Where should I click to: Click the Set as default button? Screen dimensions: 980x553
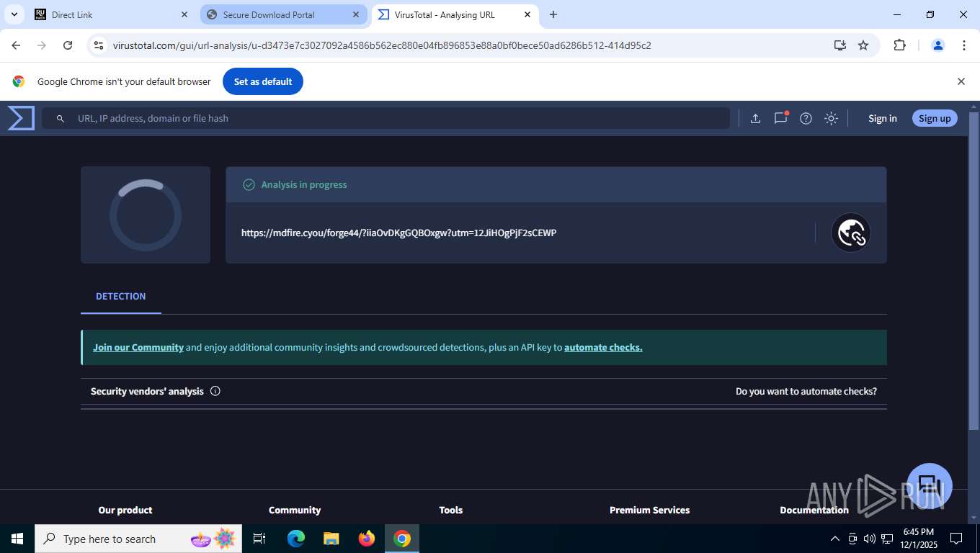pyautogui.click(x=263, y=81)
